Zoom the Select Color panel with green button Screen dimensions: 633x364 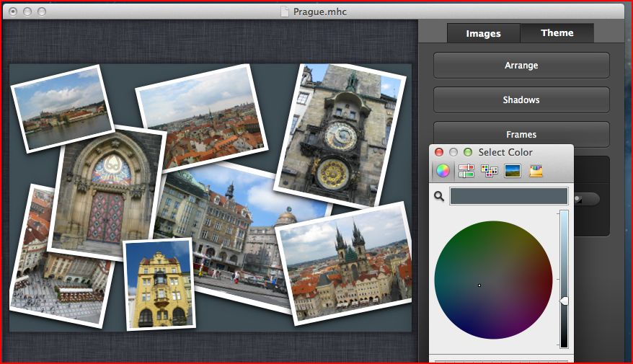(468, 152)
